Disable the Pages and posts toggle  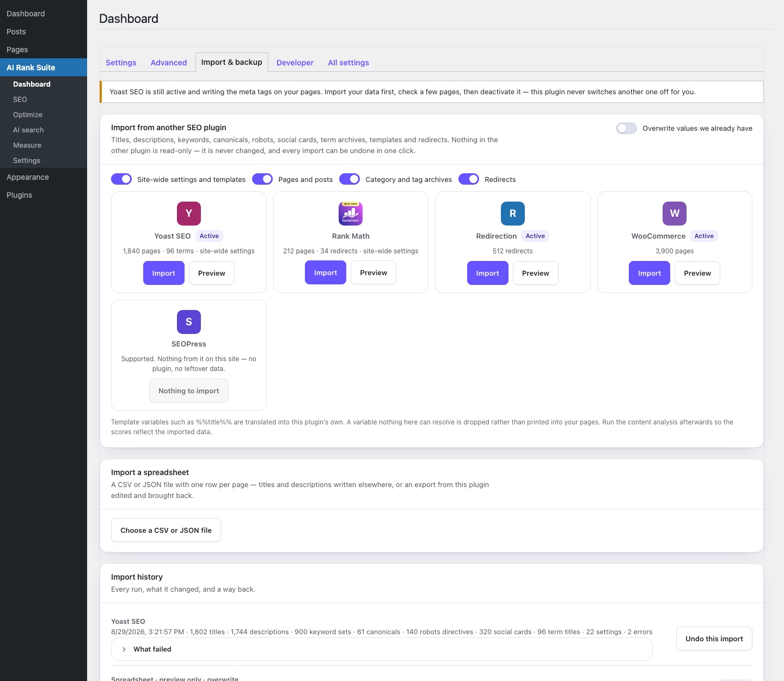262,179
